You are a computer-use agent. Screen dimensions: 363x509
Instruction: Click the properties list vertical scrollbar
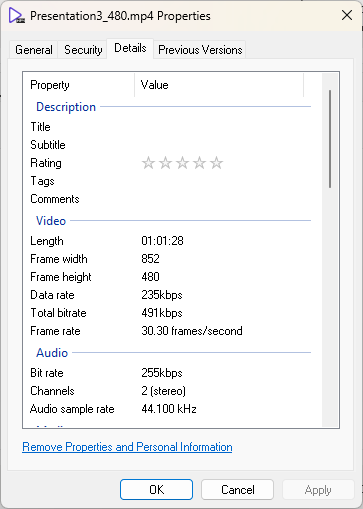click(330, 139)
